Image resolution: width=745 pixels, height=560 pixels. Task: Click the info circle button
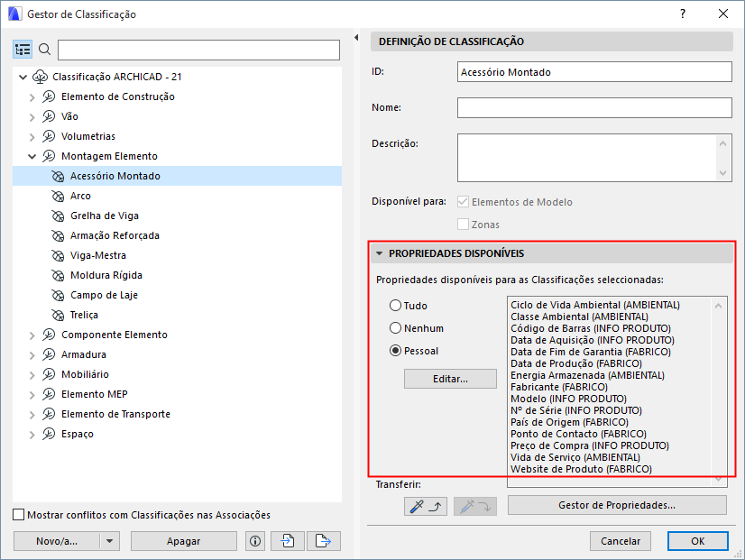coord(255,541)
